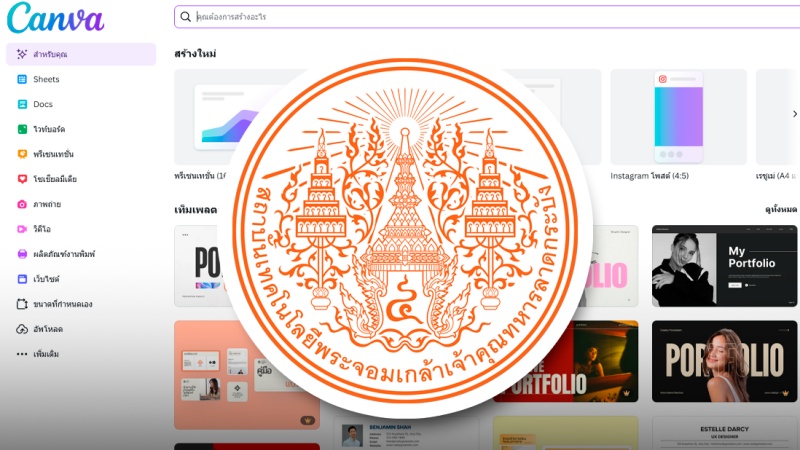800x450 pixels.
Task: Click the วิดีโอ video icon
Action: coord(22,229)
